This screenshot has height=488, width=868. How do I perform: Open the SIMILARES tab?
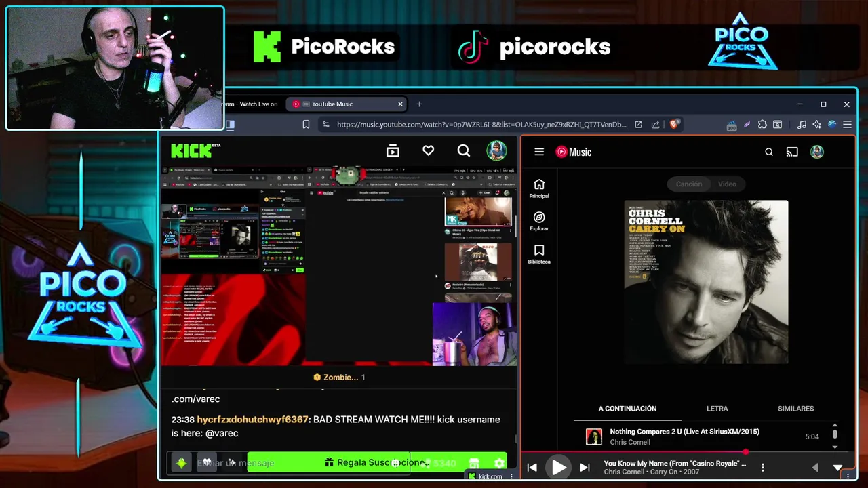[795, 409]
